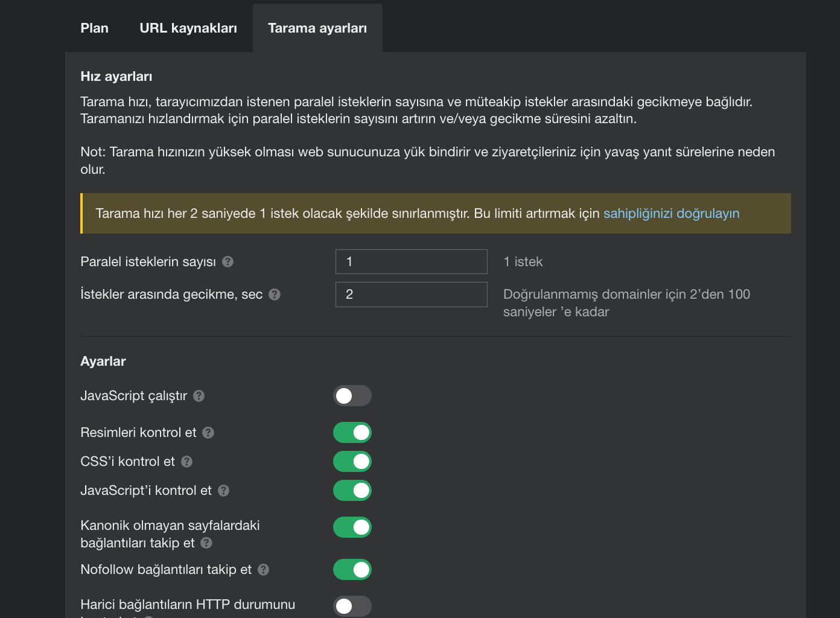This screenshot has height=618, width=840.
Task: Open help for Paralel isteklerin sayısı
Action: tap(227, 261)
